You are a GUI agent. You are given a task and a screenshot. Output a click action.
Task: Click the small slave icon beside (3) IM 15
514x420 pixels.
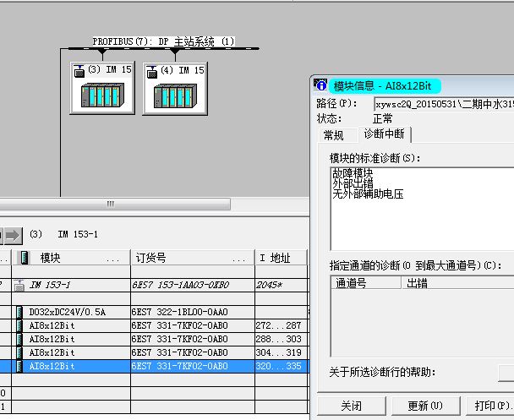pos(79,71)
